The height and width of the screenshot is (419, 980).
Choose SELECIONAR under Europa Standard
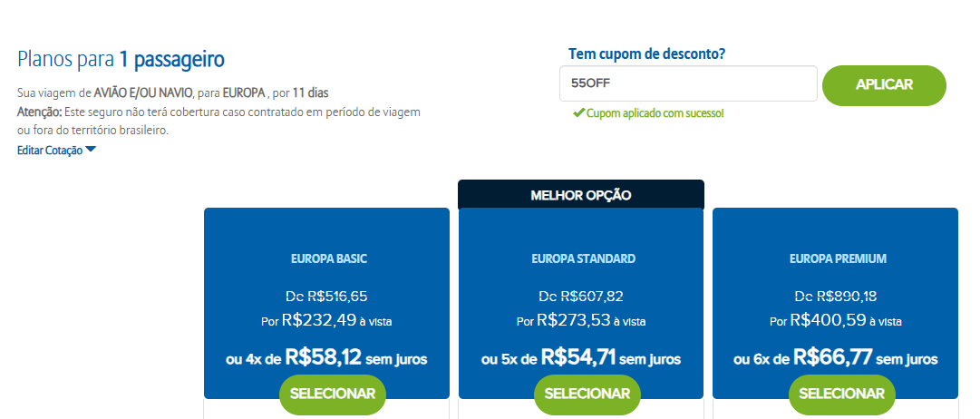click(x=587, y=394)
